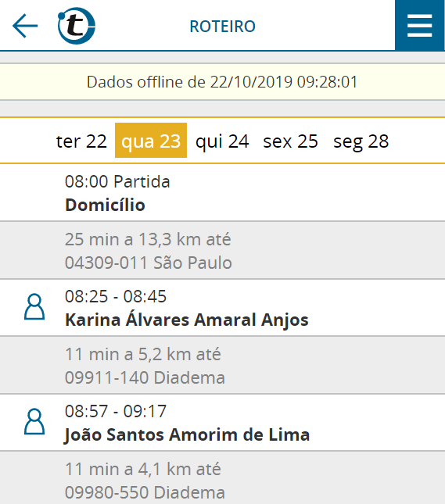Open the 08:00 Partida Domicílio entry
This screenshot has height=504, width=445.
pyautogui.click(x=222, y=192)
